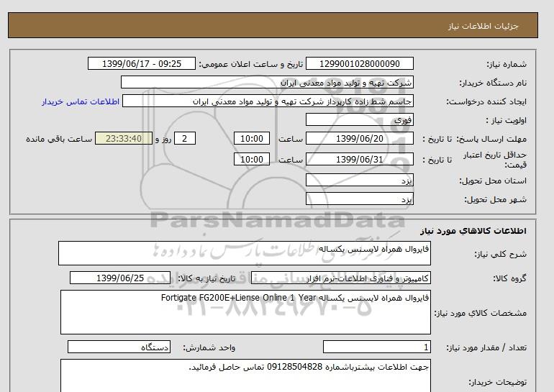Click the واحد شمارش label
554x392 pixels.
pos(209,348)
